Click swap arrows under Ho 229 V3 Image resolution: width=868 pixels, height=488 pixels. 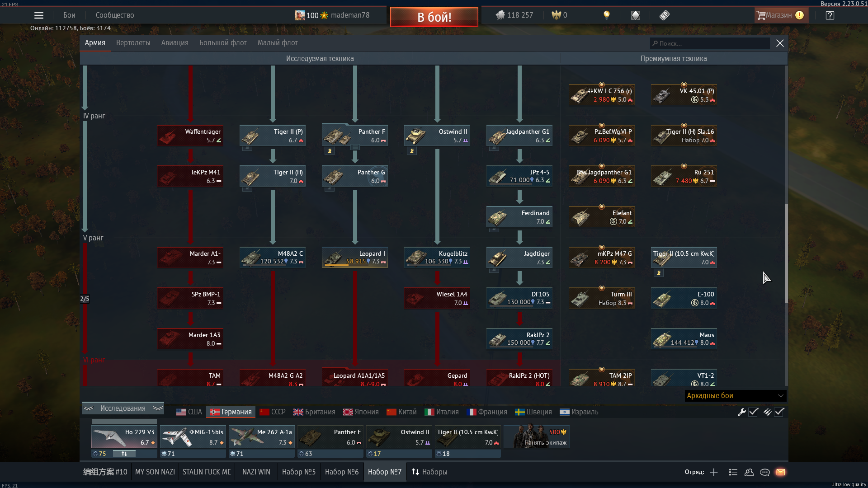point(124,454)
